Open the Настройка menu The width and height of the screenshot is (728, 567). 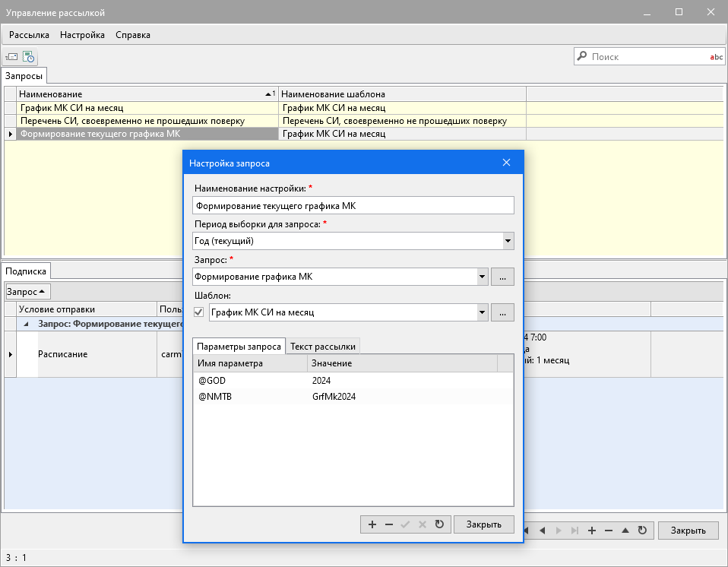coord(82,35)
